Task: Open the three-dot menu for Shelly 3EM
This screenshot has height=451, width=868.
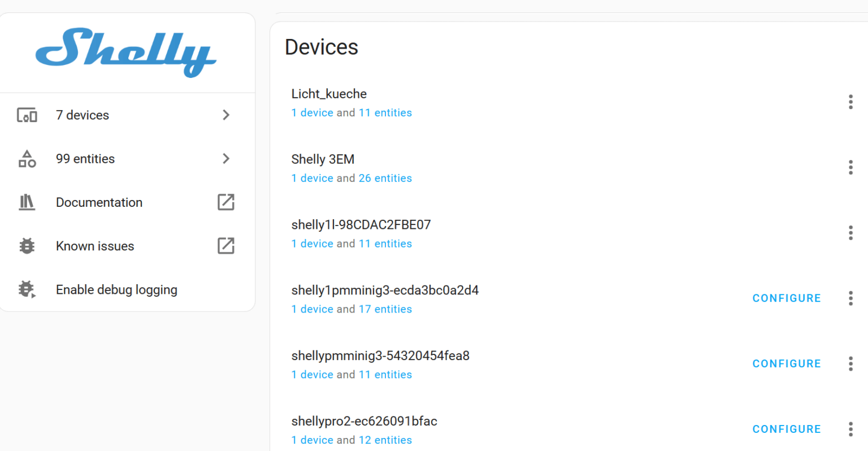Action: pos(850,167)
